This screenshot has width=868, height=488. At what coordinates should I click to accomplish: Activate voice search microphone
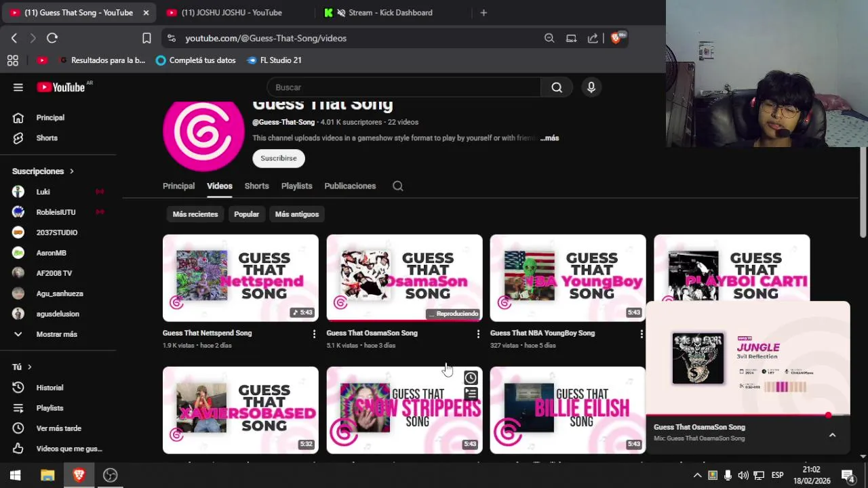[591, 87]
